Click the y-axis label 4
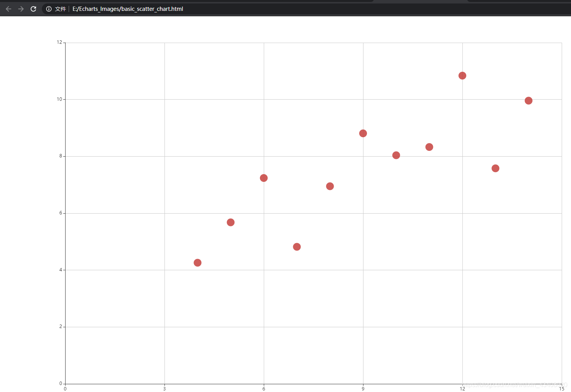Viewport: 571px width, 392px height. [61, 270]
